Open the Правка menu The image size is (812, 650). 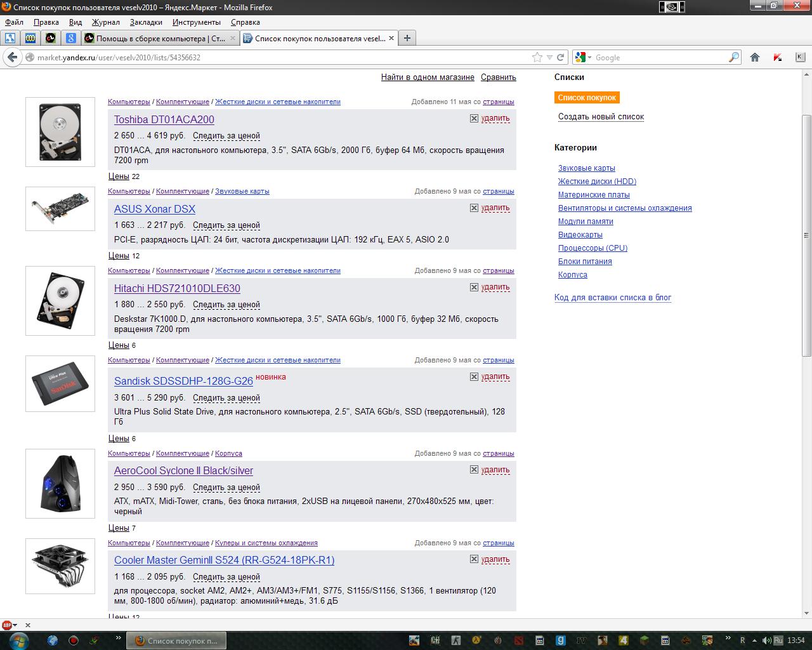tap(46, 22)
